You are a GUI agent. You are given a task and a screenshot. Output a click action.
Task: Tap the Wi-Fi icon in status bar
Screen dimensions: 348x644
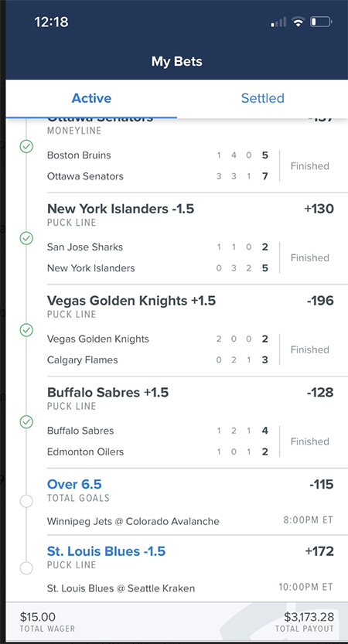298,22
